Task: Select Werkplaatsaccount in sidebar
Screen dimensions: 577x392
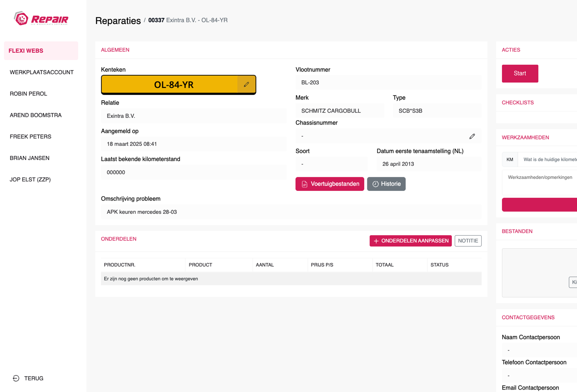Action: pyautogui.click(x=42, y=72)
